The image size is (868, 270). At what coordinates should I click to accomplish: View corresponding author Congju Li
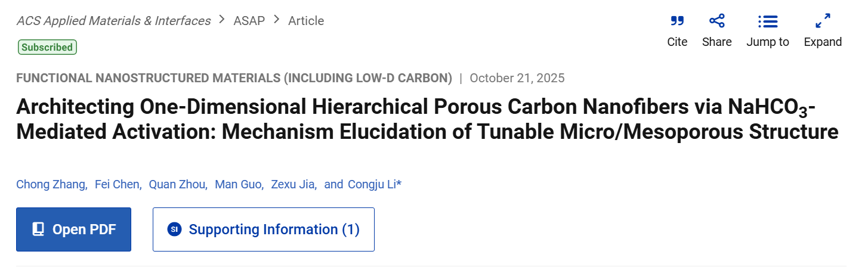click(x=374, y=185)
